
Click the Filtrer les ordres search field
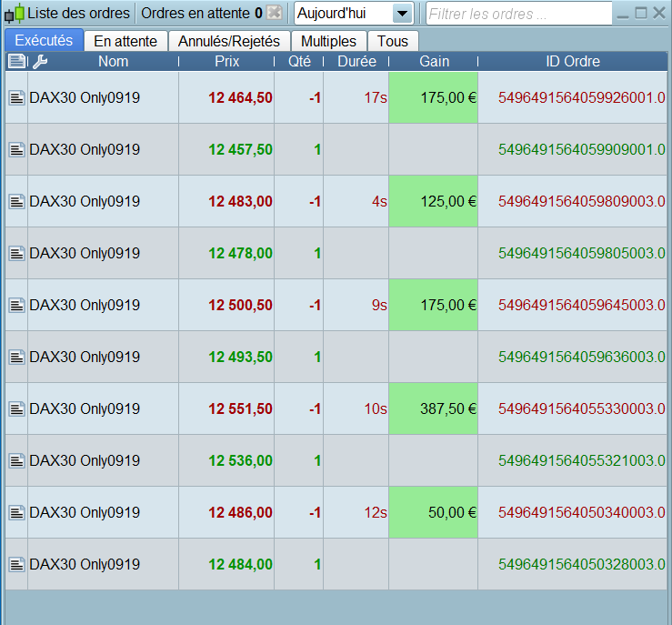[x=519, y=14]
